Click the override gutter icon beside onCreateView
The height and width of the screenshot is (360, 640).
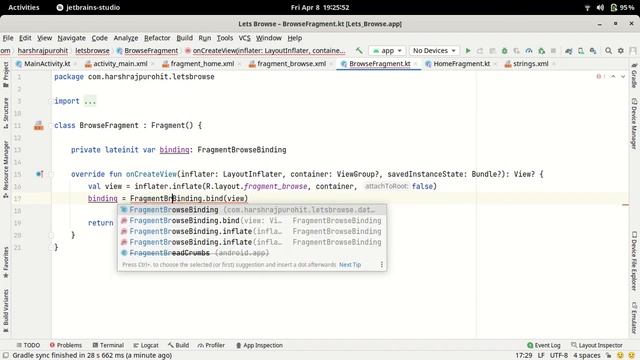[x=39, y=174]
